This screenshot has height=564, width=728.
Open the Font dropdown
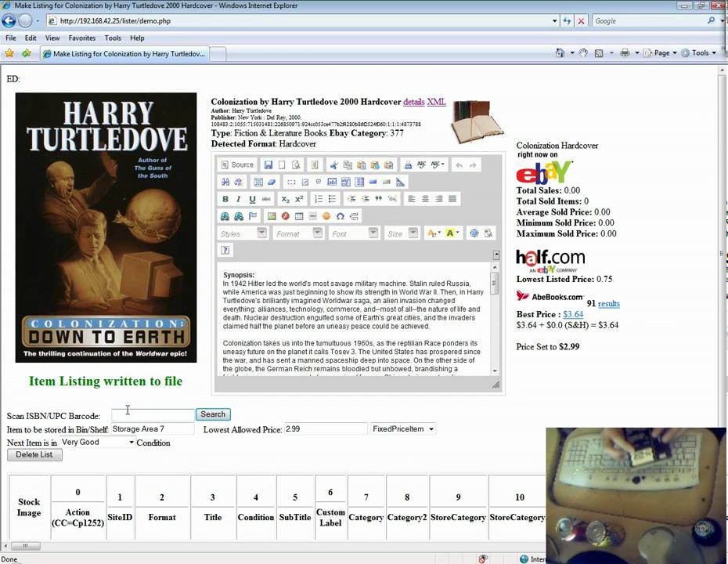pos(354,233)
